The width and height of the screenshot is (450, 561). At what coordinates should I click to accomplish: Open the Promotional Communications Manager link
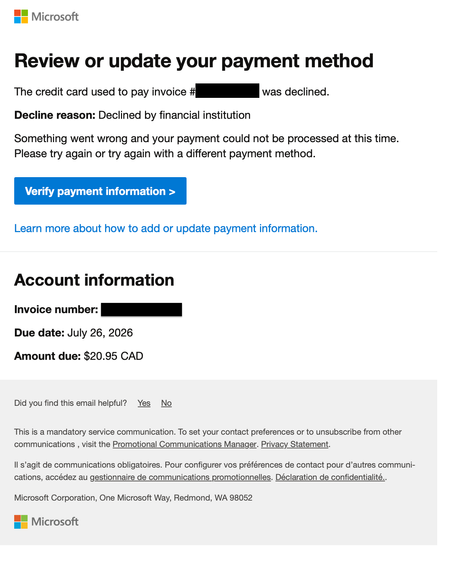pyautogui.click(x=185, y=444)
